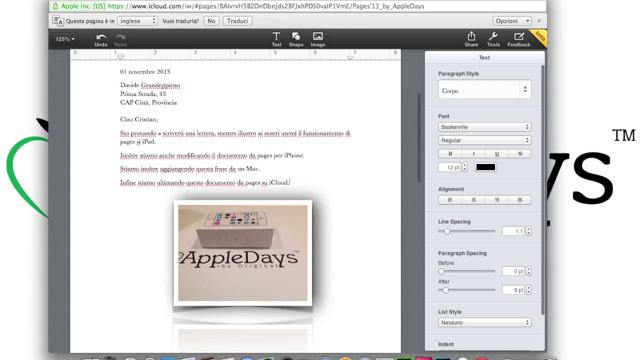Image resolution: width=640 pixels, height=360 pixels.
Task: Toggle Strikethrough text formatting
Action: pyautogui.click(x=520, y=154)
